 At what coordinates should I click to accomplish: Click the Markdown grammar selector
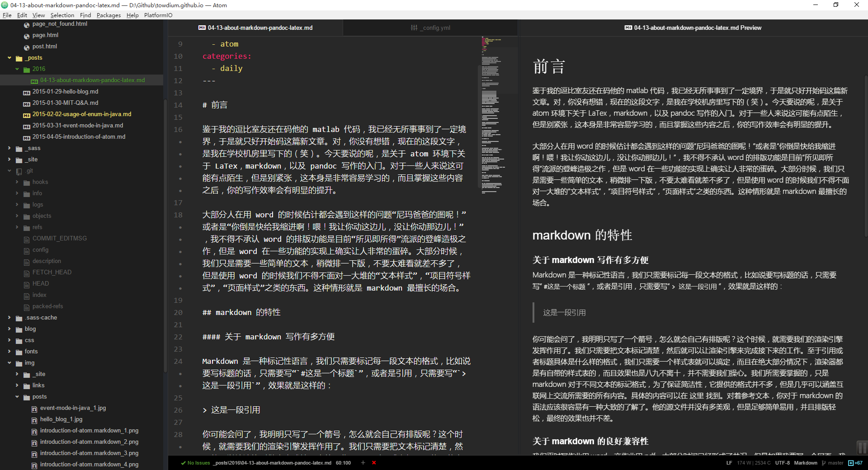[x=806, y=463]
